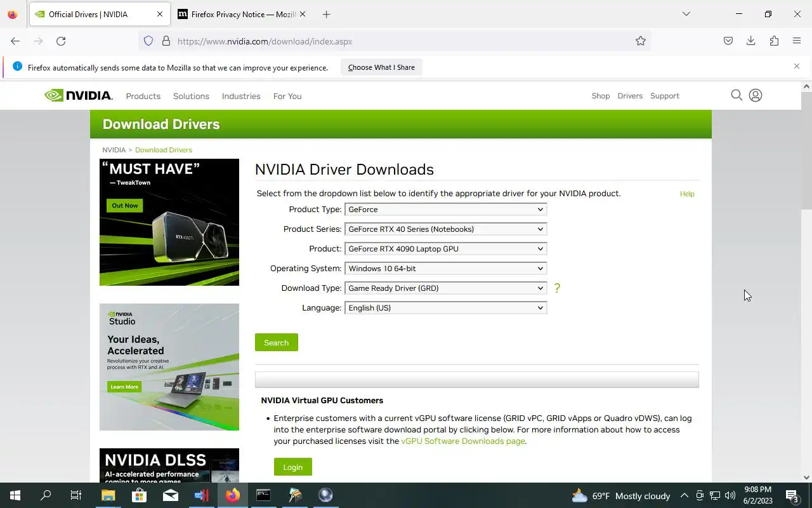Open the weather widget on taskbar

pyautogui.click(x=621, y=496)
